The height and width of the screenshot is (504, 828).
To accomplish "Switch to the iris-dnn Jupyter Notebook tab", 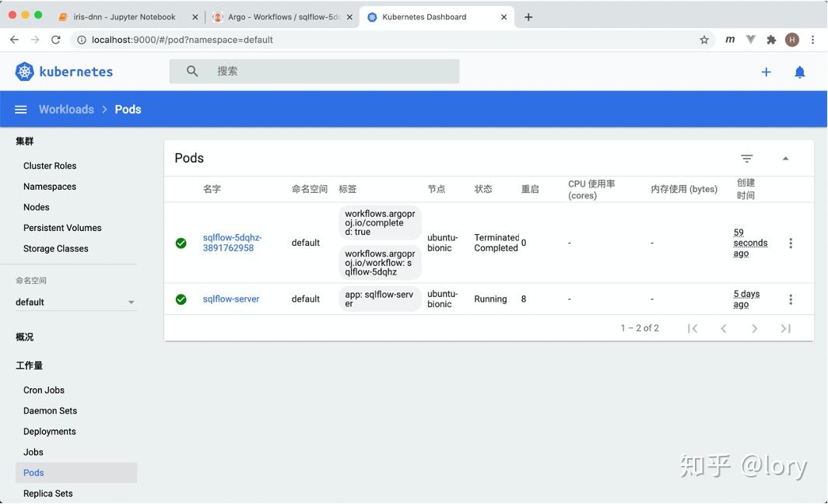I will 125,16.
